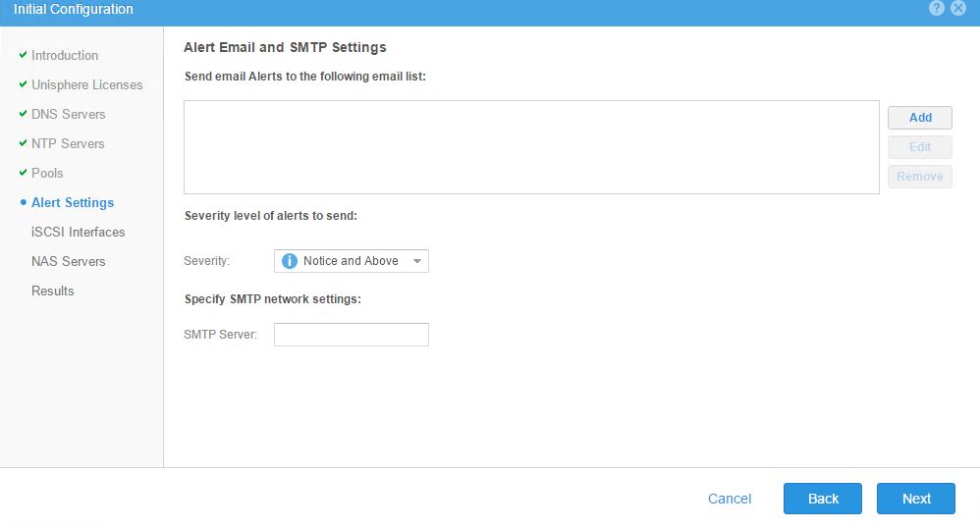
Task: Focus the SMTP Server input field
Action: 351,335
